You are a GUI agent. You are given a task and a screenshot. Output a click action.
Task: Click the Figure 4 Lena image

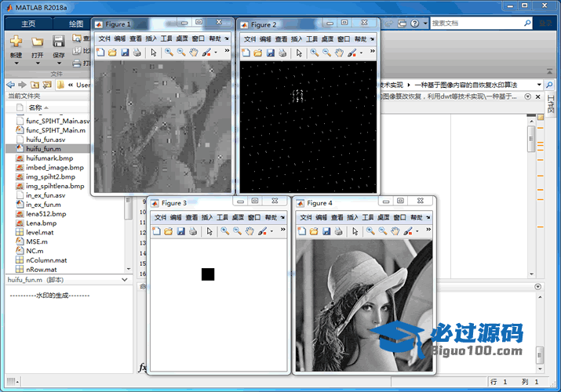point(364,306)
